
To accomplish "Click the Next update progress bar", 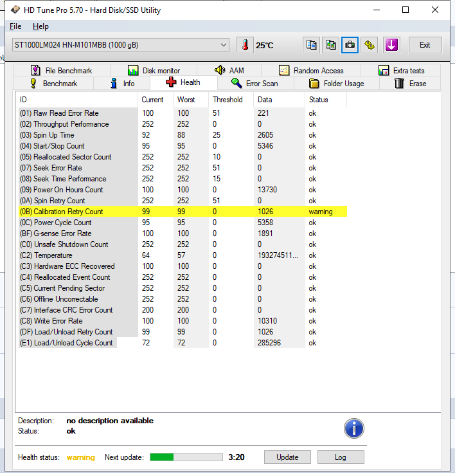I will (x=186, y=457).
